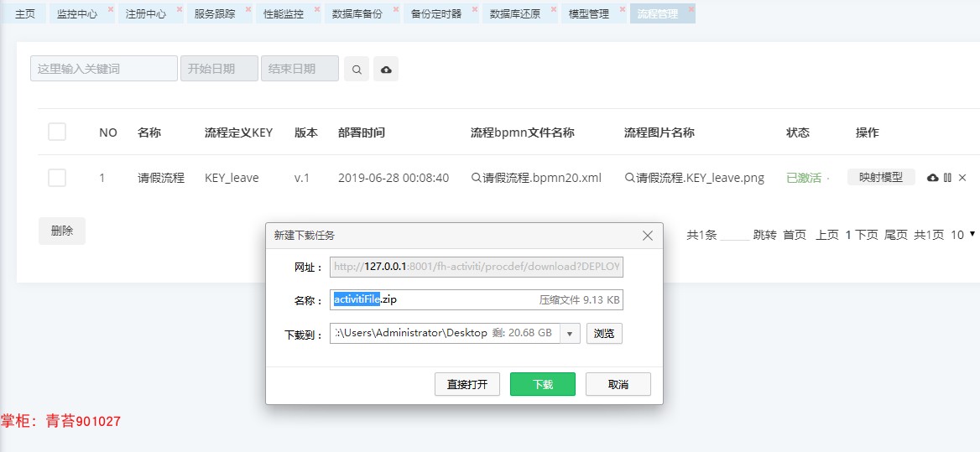Screen dimensions: 980x452
Task: Open the 数据库备份 tab
Action: tap(357, 13)
